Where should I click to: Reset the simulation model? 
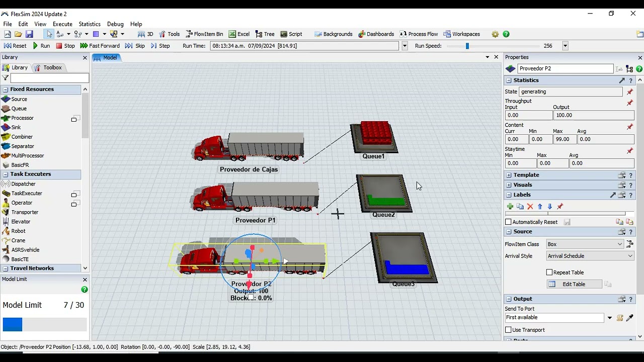tap(15, 46)
